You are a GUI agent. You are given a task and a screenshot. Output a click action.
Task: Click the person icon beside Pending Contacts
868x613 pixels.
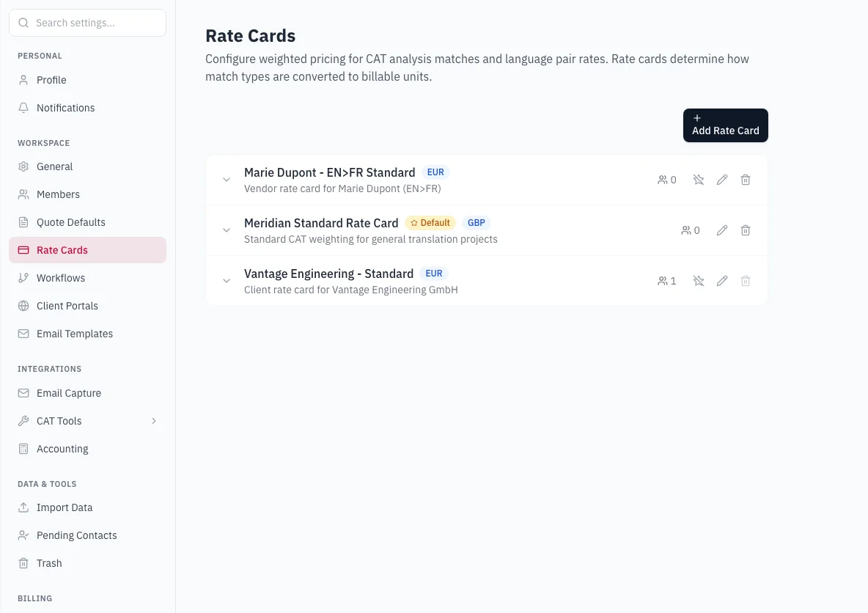(x=23, y=535)
